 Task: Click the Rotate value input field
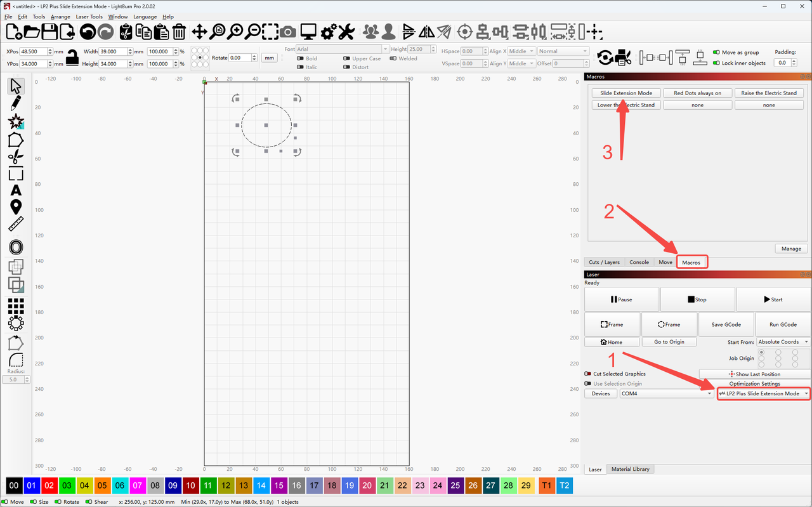[x=240, y=58]
